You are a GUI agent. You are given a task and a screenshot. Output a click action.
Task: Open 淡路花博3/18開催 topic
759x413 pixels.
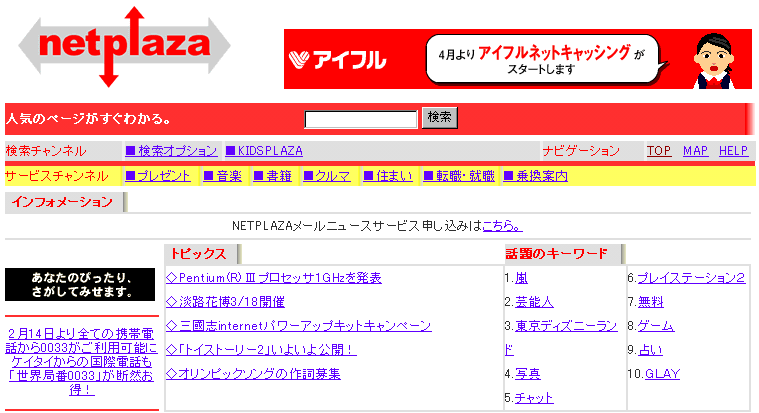coord(225,302)
